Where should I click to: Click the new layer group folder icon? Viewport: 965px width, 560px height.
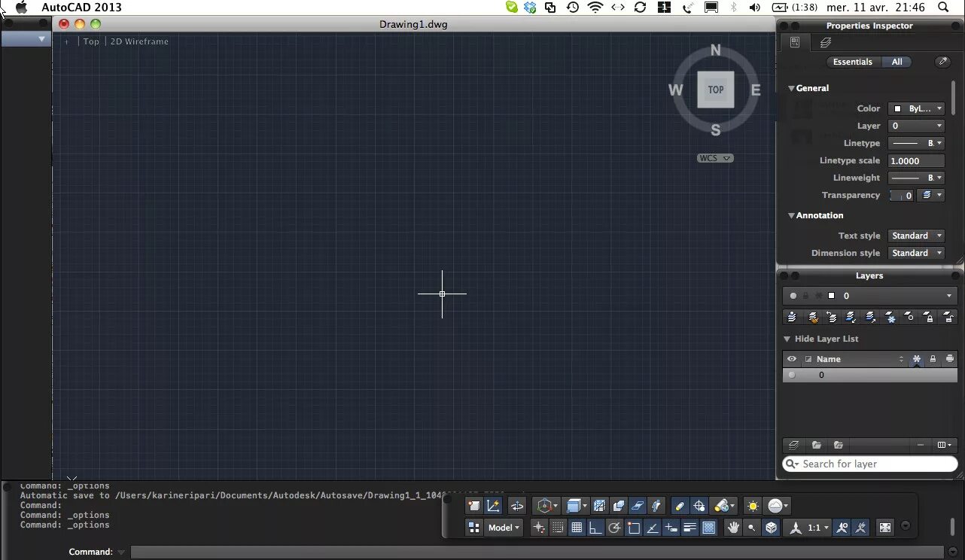point(817,445)
